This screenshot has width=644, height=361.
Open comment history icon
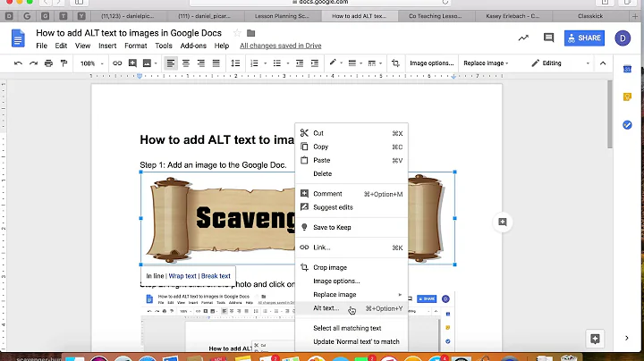(548, 38)
